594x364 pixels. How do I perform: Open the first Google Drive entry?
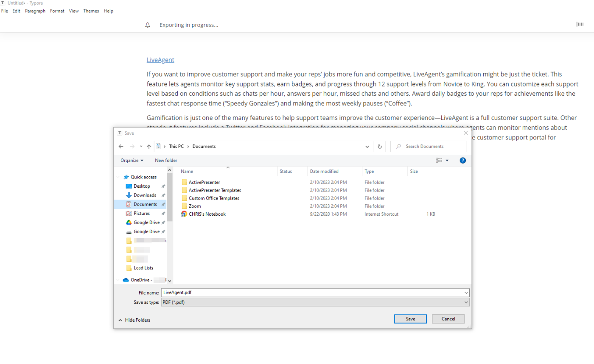pyautogui.click(x=146, y=222)
